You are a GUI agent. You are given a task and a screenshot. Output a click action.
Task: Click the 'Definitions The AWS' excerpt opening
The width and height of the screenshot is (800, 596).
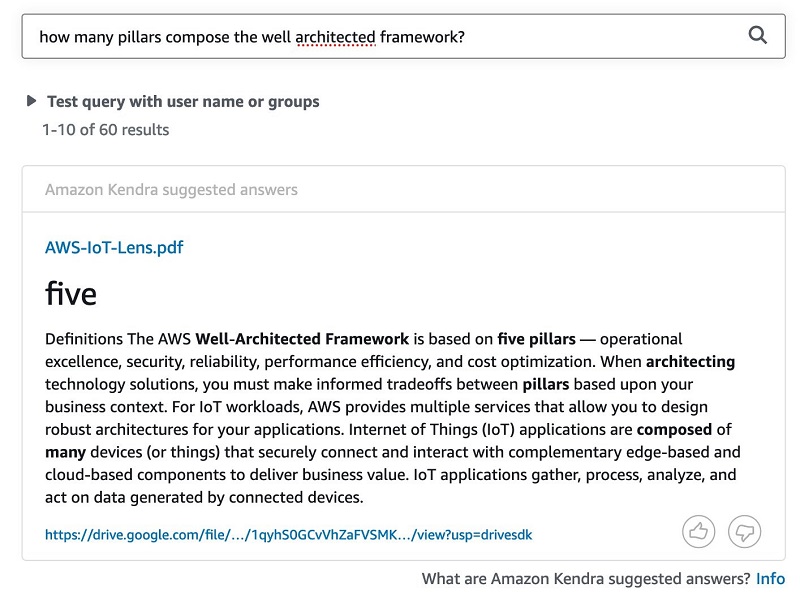118,339
